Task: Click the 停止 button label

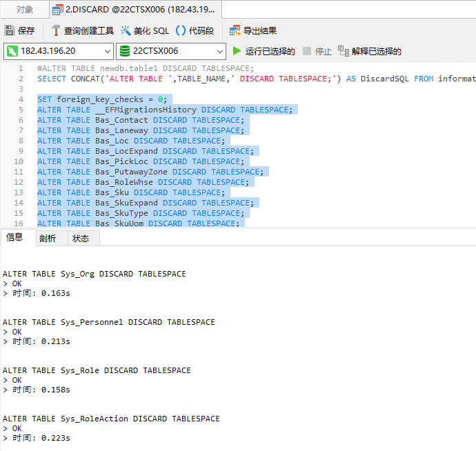Action: coord(324,51)
